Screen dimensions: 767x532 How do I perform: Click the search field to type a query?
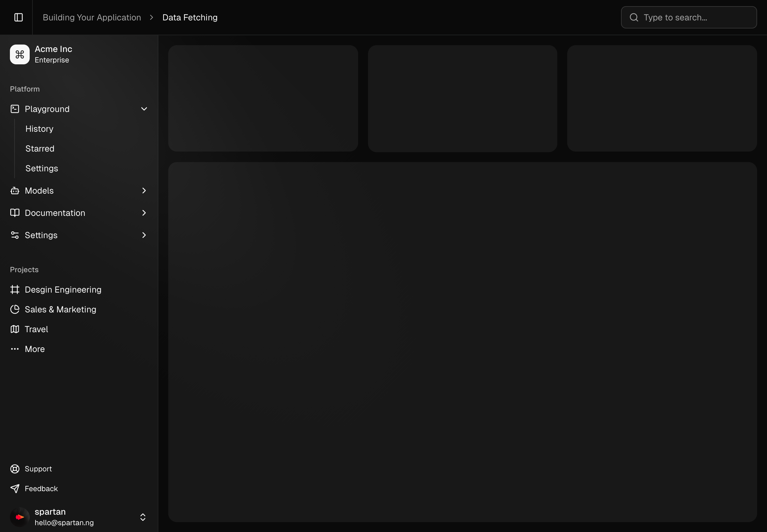tap(688, 17)
